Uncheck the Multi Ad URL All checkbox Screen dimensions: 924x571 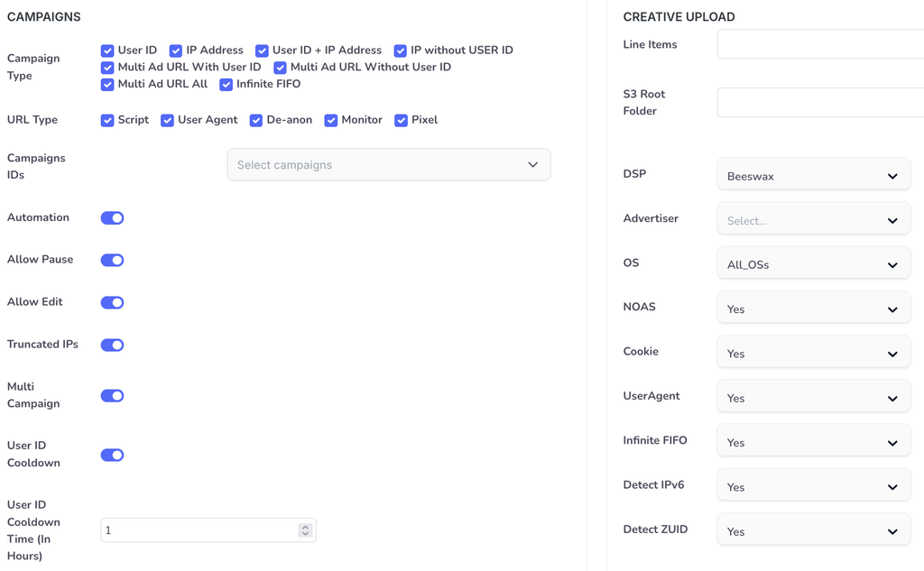(107, 85)
